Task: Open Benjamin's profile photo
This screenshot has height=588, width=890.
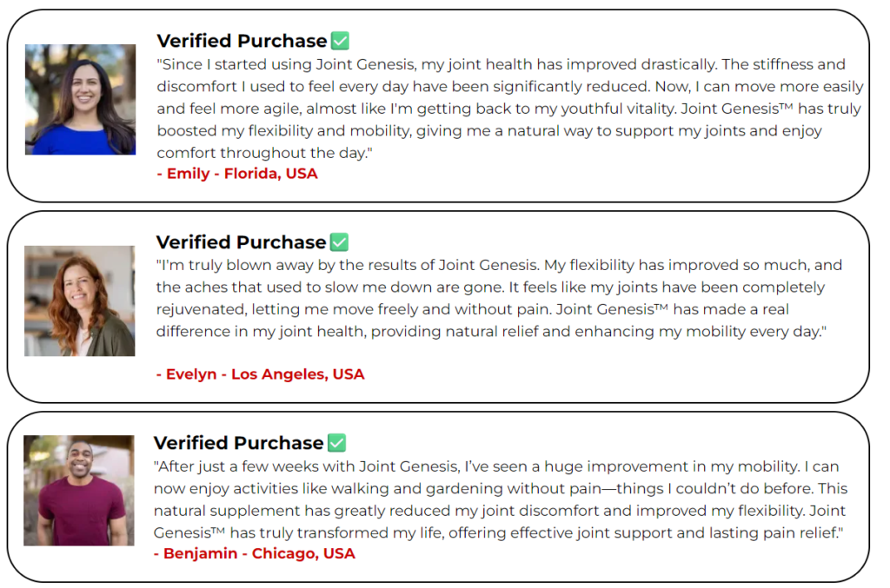Action: click(78, 490)
